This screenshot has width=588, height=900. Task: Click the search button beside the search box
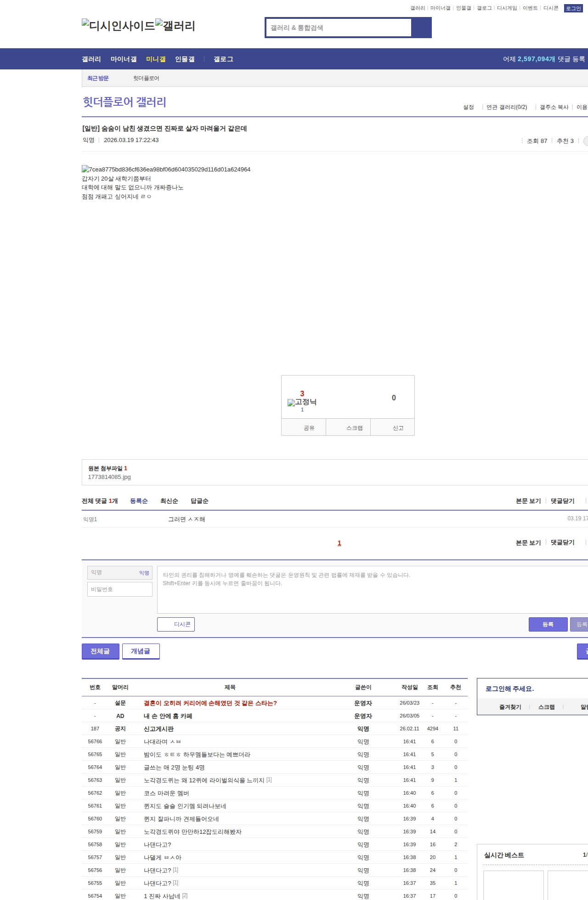[x=421, y=28]
